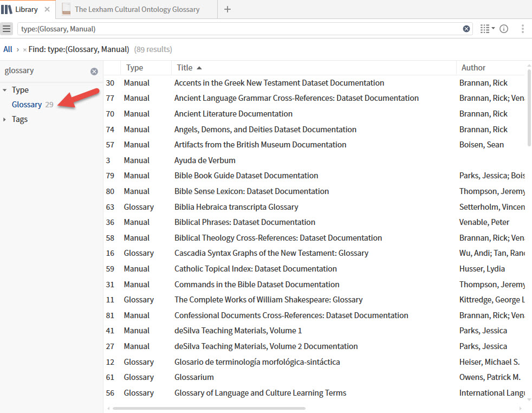Toggle Title sort direction arrow
Image resolution: width=532 pixels, height=413 pixels.
[199, 68]
